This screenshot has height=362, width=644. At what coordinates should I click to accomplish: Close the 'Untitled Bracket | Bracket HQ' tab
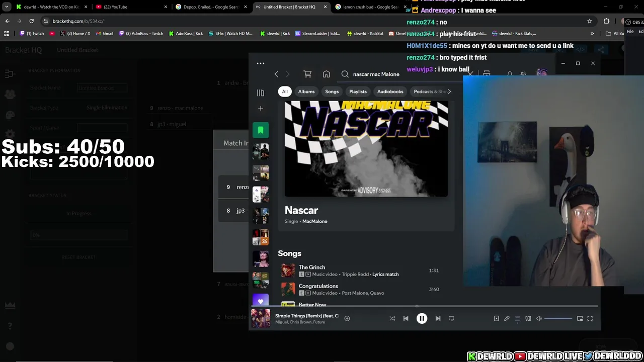click(x=325, y=7)
